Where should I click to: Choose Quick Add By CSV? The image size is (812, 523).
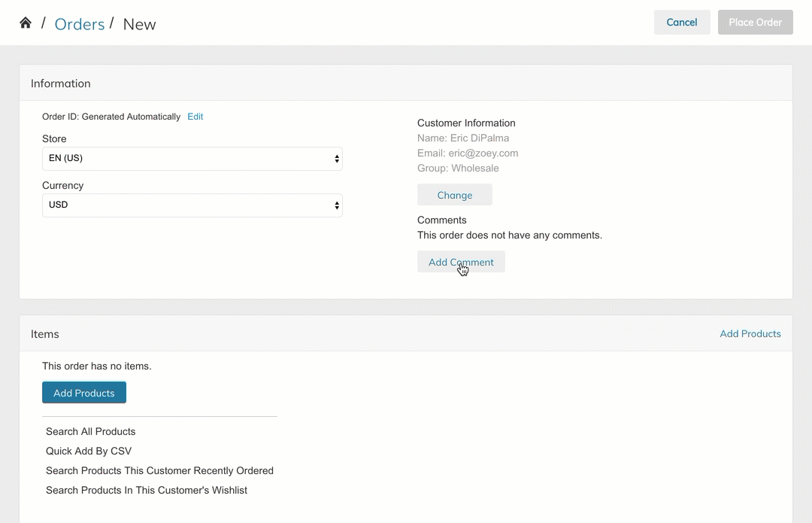pos(89,451)
